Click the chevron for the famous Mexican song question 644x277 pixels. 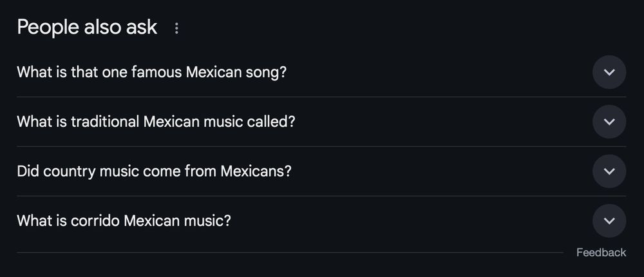[x=609, y=72]
